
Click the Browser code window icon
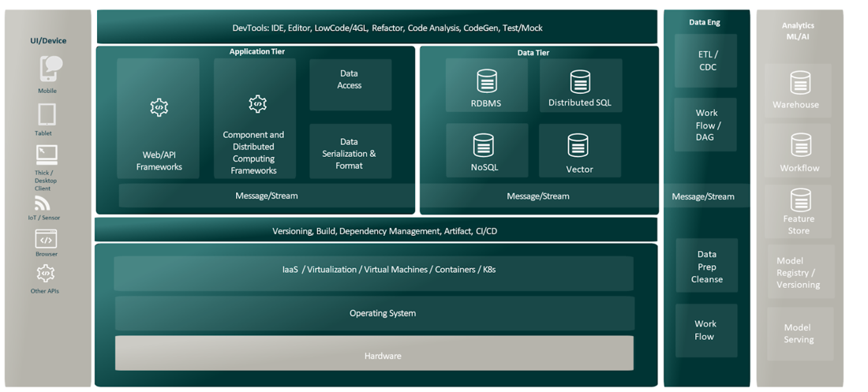coord(46,239)
